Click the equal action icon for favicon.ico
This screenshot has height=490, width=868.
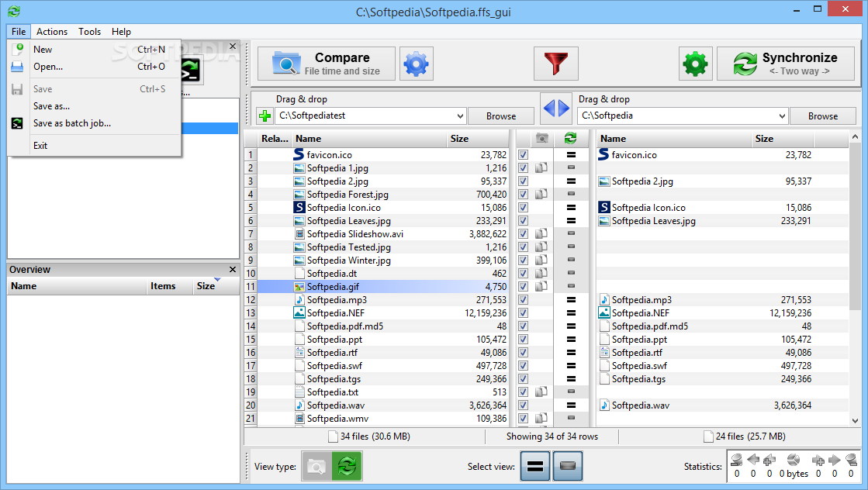(x=571, y=155)
